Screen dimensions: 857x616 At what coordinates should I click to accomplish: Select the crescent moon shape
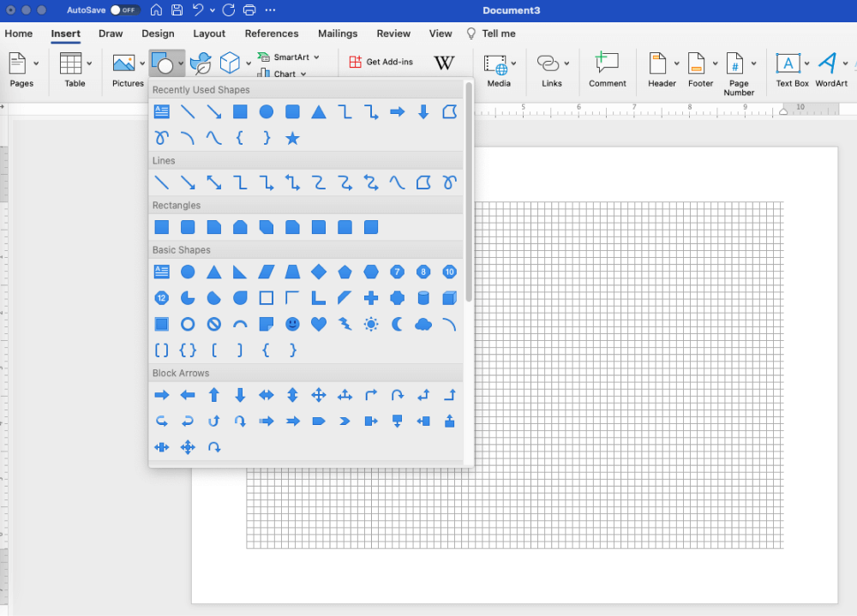396,324
